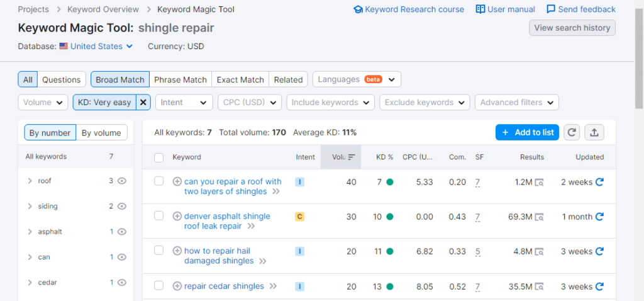This screenshot has width=644, height=301.
Task: Open Advanced filters dropdown
Action: (x=517, y=103)
